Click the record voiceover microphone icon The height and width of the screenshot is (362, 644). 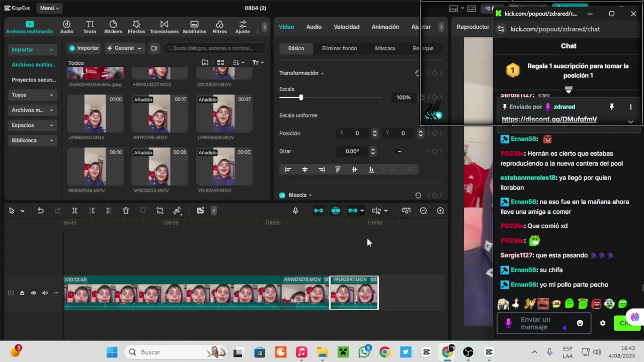coord(295,211)
